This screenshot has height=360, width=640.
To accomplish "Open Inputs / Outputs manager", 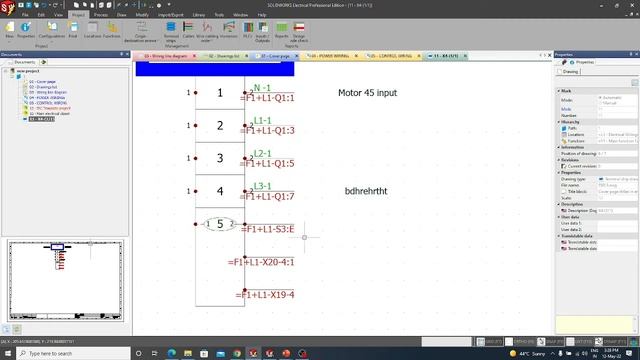I will click(262, 32).
